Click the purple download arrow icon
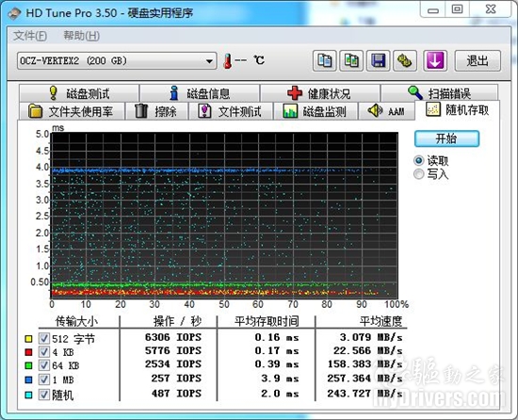The image size is (518, 420). 435,61
